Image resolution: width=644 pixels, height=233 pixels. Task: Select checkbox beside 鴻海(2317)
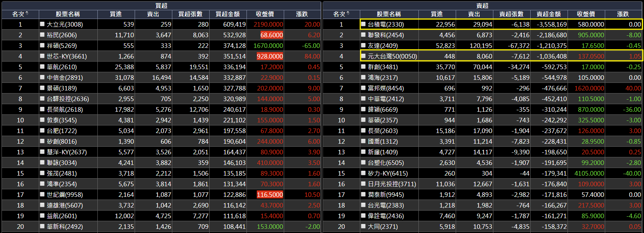click(363, 77)
